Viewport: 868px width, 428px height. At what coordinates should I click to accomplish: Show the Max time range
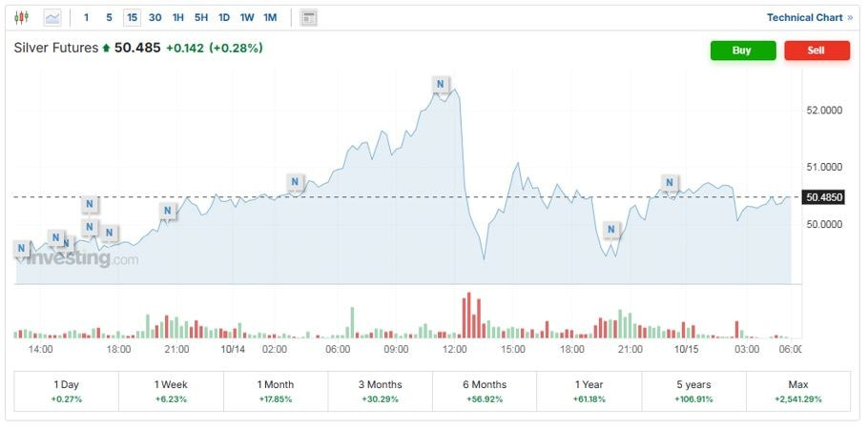click(798, 391)
